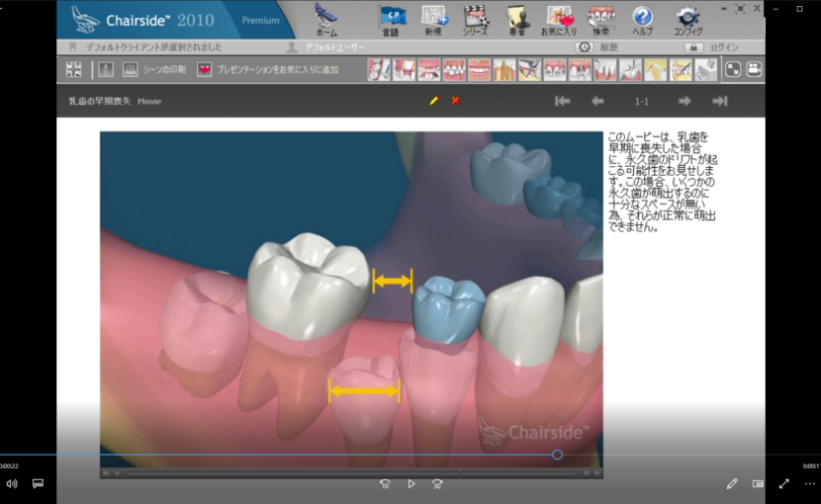The image size is (821, 504).
Task: Switch to mini view player mode
Action: (x=758, y=484)
